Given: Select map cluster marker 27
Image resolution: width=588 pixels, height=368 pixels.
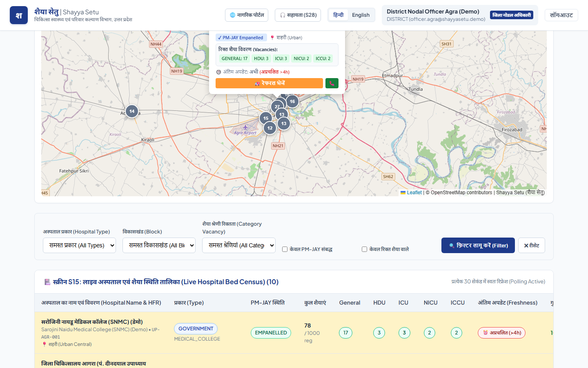Looking at the screenshot, I should point(277,106).
